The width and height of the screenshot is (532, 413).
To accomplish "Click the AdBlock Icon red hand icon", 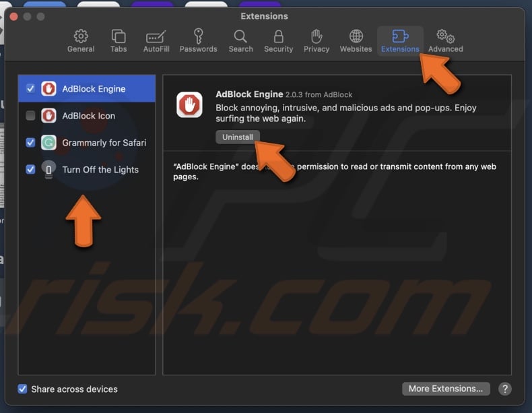I will 48,115.
